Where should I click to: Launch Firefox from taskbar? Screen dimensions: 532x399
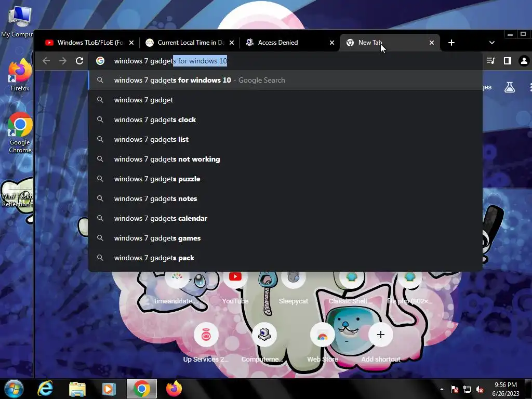coord(174,389)
